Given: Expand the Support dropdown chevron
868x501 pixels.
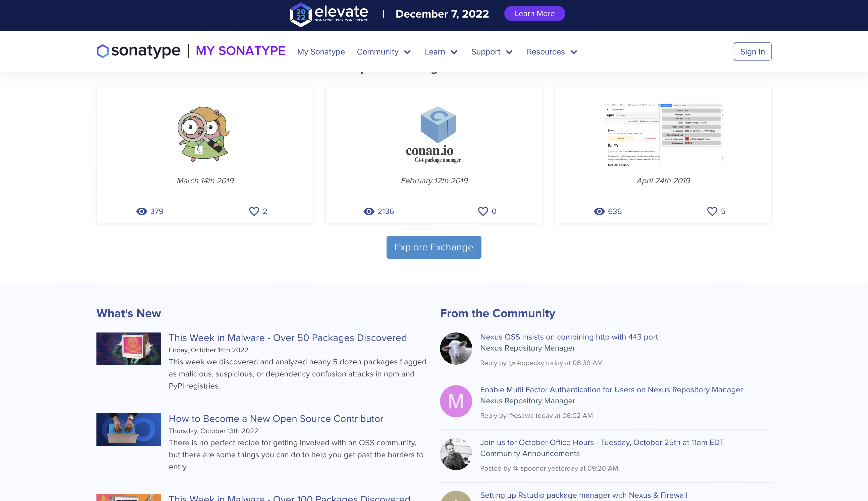Looking at the screenshot, I should [510, 52].
